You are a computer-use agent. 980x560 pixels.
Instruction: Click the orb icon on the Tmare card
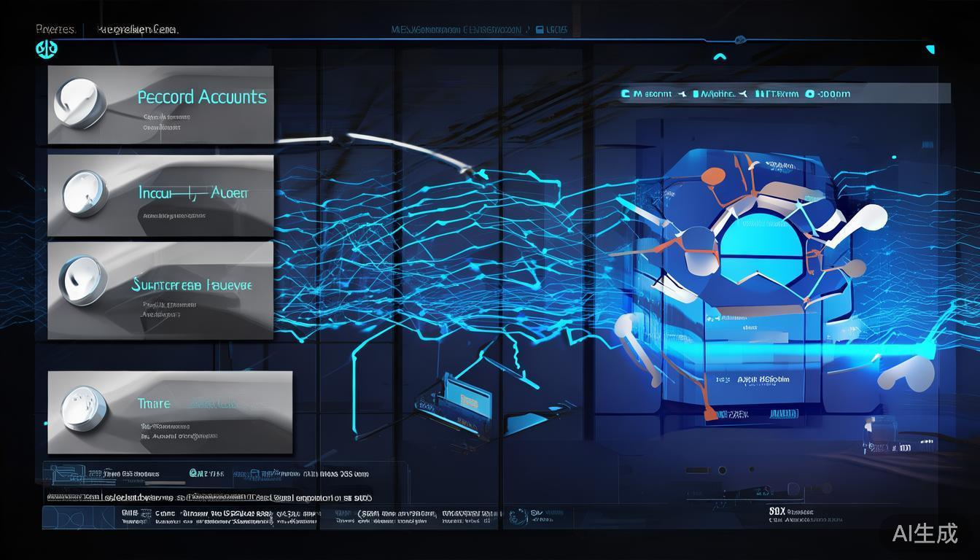pyautogui.click(x=84, y=407)
